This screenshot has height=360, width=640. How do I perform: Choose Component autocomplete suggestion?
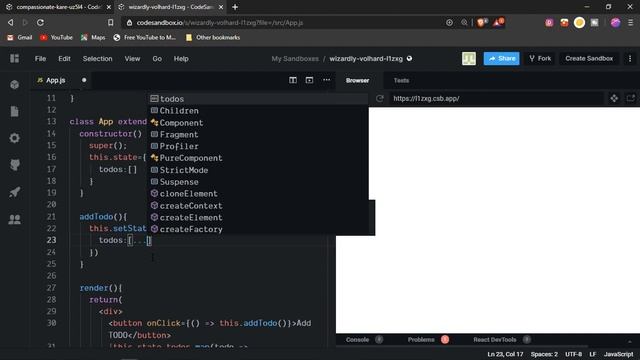point(258,122)
